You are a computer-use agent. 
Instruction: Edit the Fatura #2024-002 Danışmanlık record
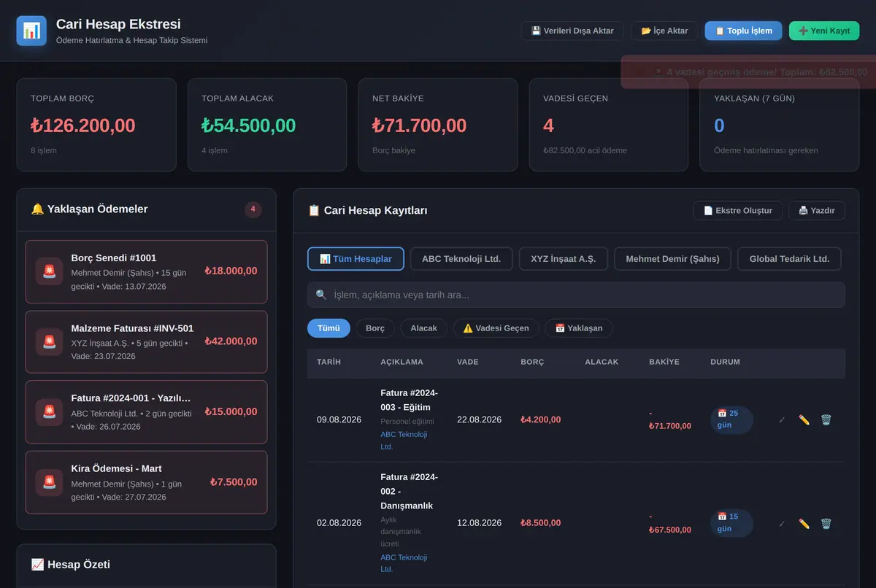pyautogui.click(x=804, y=524)
